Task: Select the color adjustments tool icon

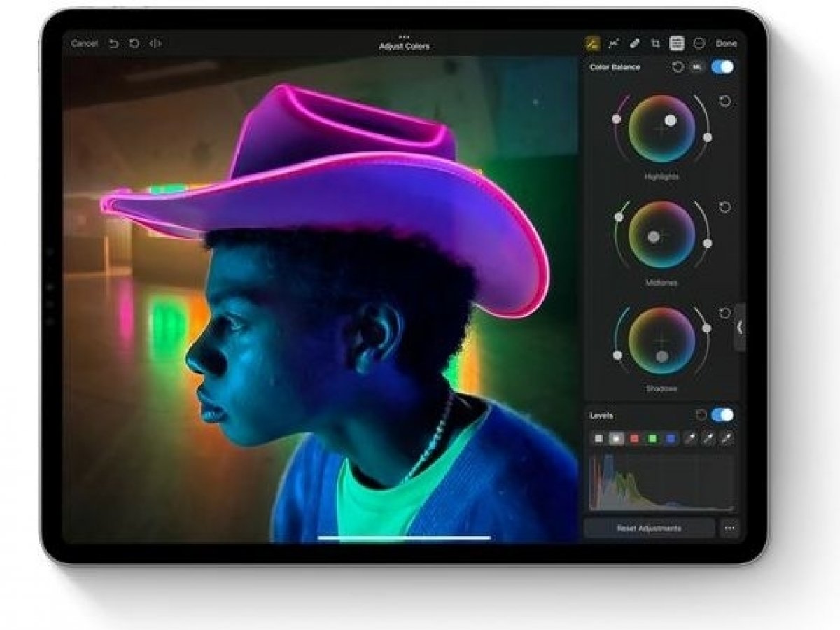Action: point(592,43)
